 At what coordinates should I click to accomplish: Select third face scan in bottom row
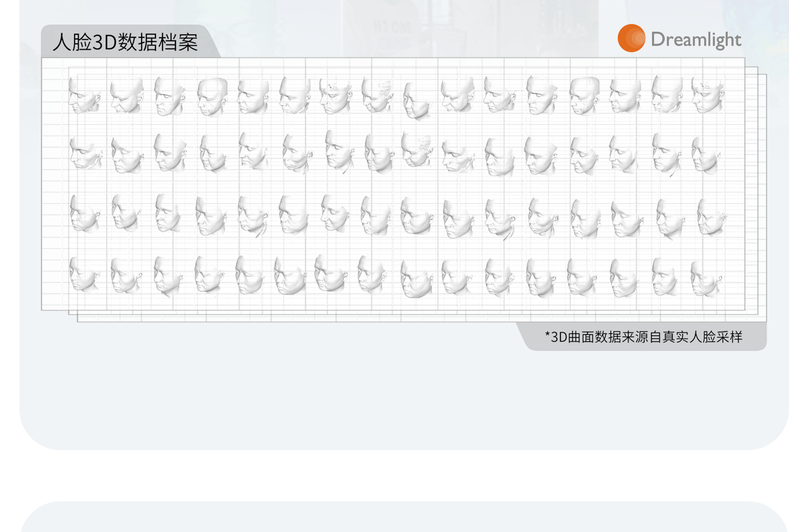(168, 276)
